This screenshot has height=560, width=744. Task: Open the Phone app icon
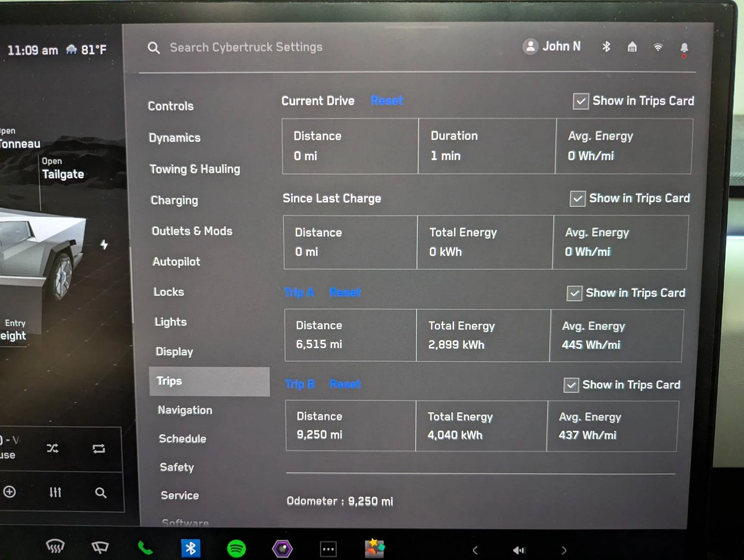tap(145, 548)
